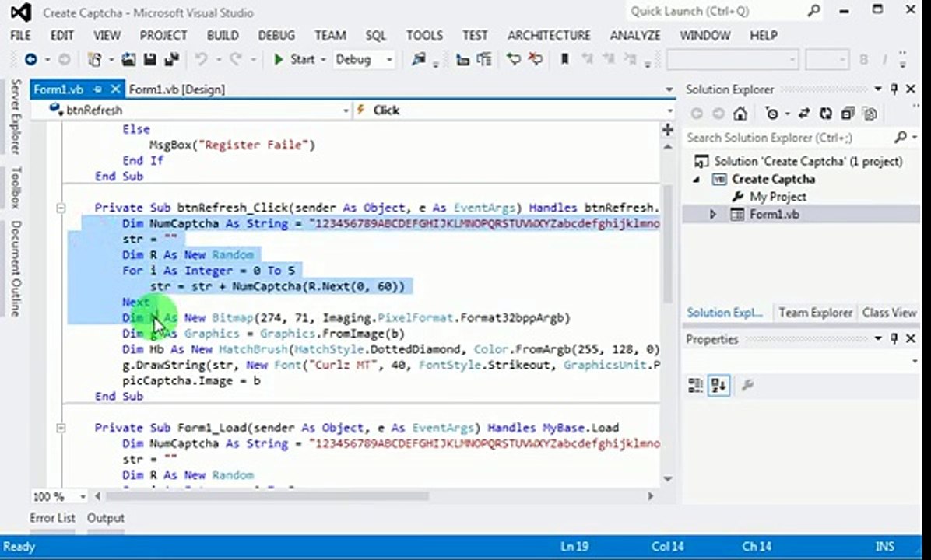Open the btnRefresh class name dropdown

[x=346, y=110]
